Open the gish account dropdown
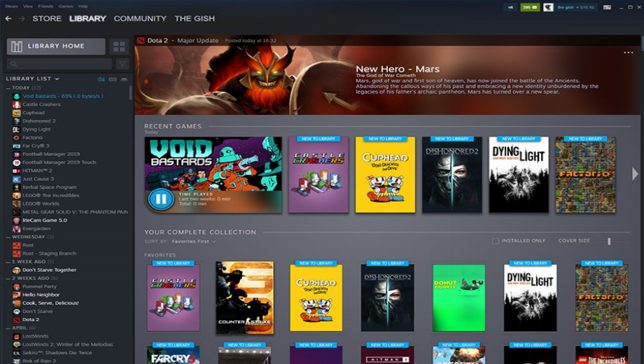 (x=575, y=8)
